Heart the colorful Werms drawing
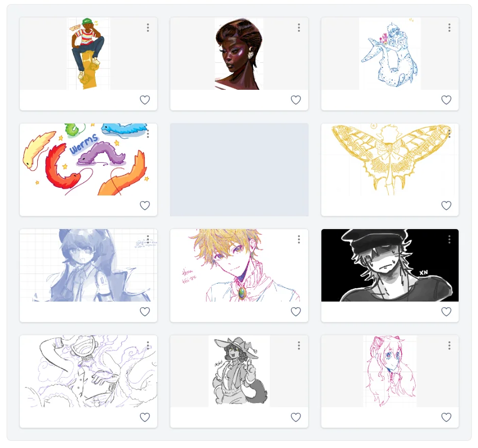Viewport: 478px width, 448px height. [145, 206]
